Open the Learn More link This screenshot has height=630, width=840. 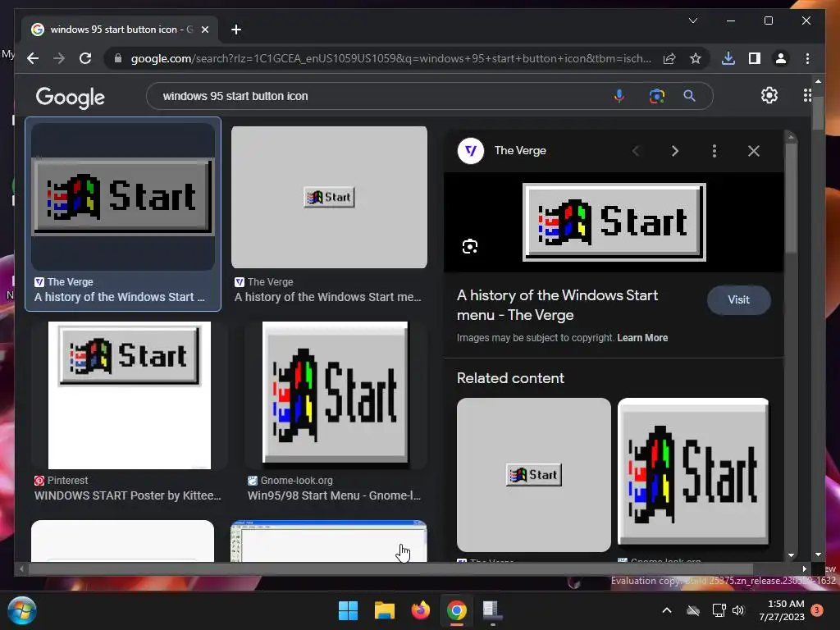click(x=642, y=338)
